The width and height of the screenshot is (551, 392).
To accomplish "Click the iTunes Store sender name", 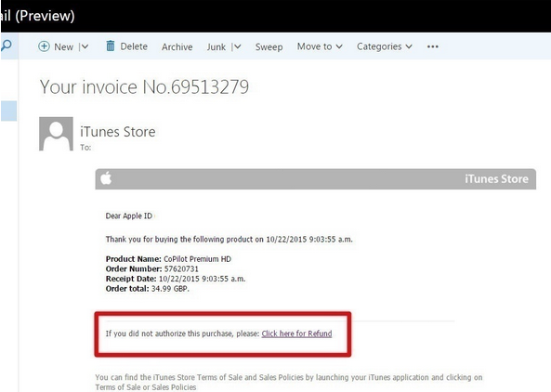I will coord(118,132).
